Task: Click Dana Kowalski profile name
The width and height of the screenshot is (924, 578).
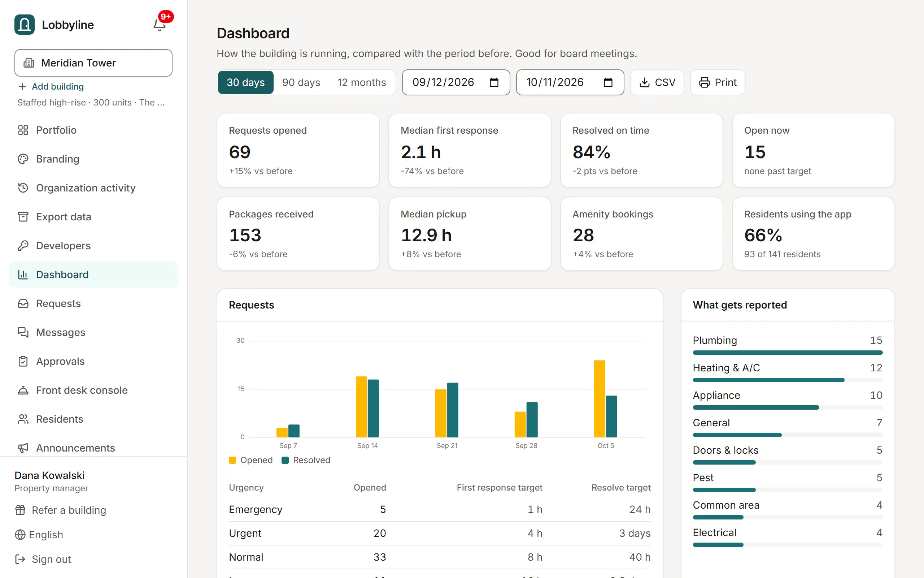Action: [50, 475]
